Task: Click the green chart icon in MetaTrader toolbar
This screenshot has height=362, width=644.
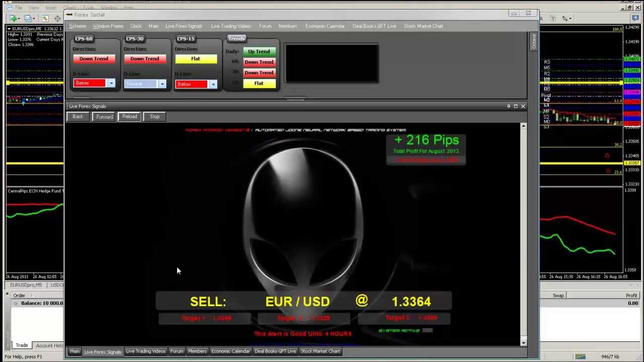Action: pyautogui.click(x=45, y=18)
